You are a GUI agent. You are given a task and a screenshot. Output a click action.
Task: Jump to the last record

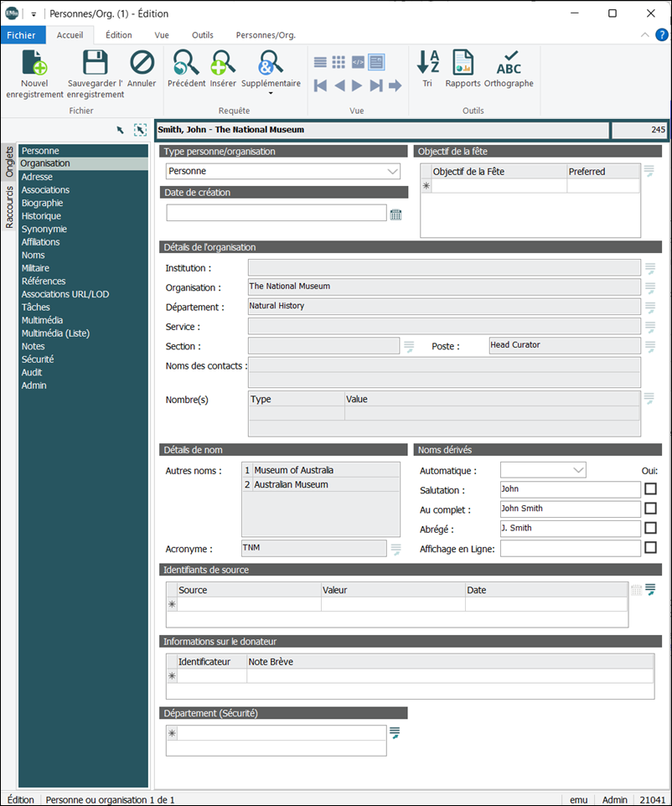click(x=376, y=85)
